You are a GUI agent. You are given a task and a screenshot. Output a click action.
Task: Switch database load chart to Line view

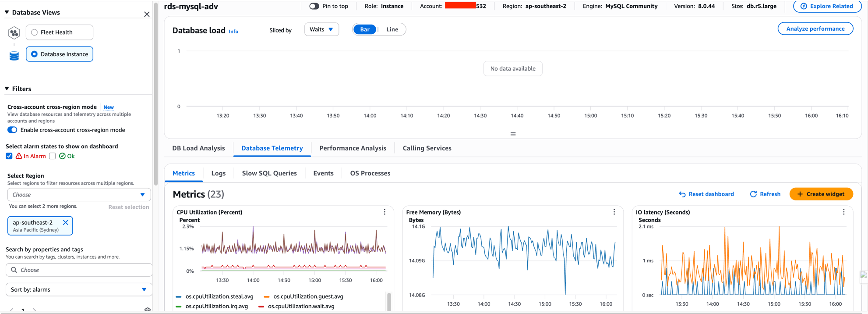(392, 29)
